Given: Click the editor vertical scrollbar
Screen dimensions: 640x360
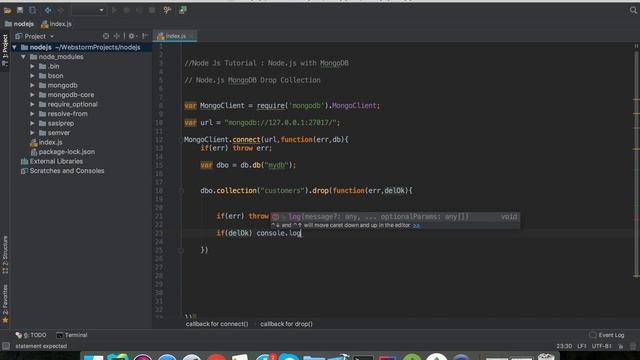Looking at the screenshot, I should tap(636, 163).
